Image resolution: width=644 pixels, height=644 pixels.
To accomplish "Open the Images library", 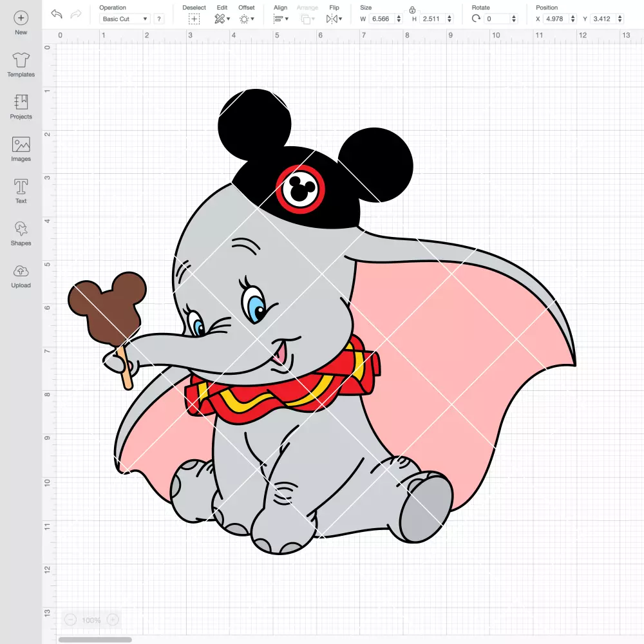I will click(x=21, y=149).
